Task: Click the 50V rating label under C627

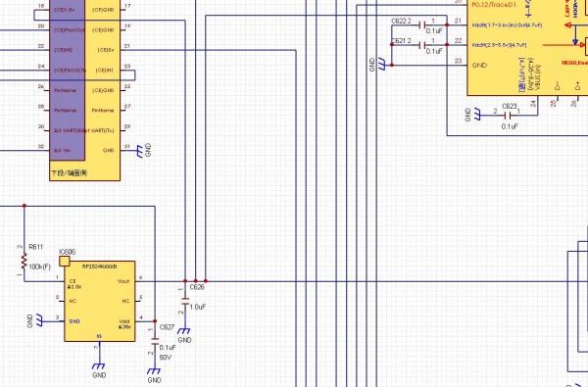Action: click(x=166, y=358)
